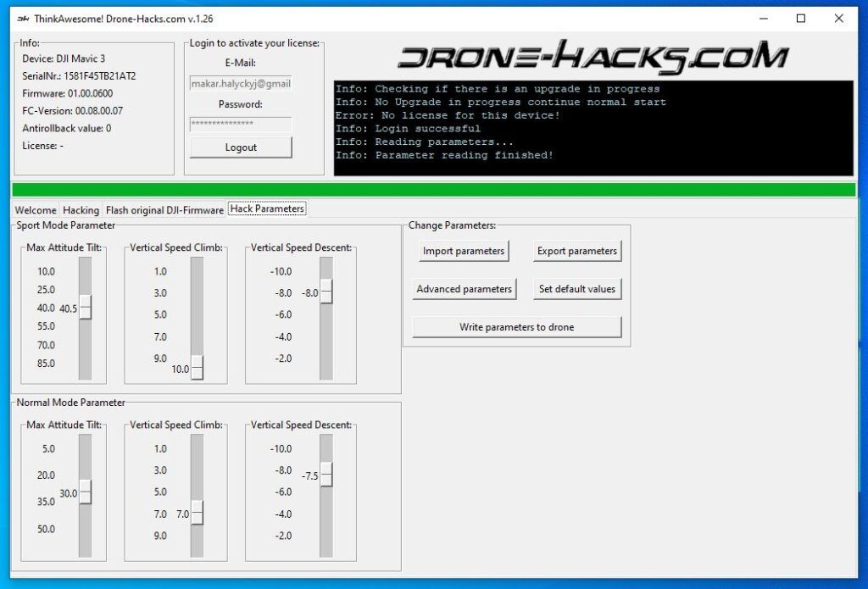Click Import parameters
This screenshot has height=589, width=868.
tap(464, 251)
